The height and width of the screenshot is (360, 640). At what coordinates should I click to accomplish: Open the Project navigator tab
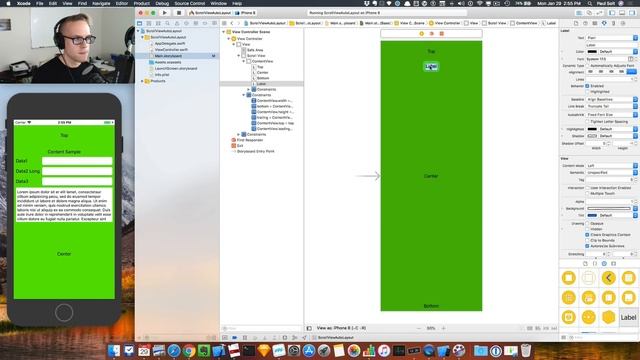(x=140, y=23)
